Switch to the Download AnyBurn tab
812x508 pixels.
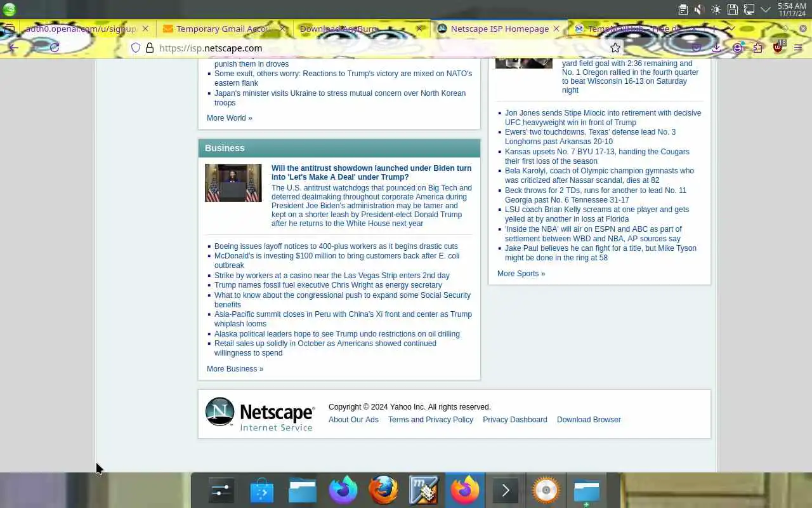click(360, 29)
